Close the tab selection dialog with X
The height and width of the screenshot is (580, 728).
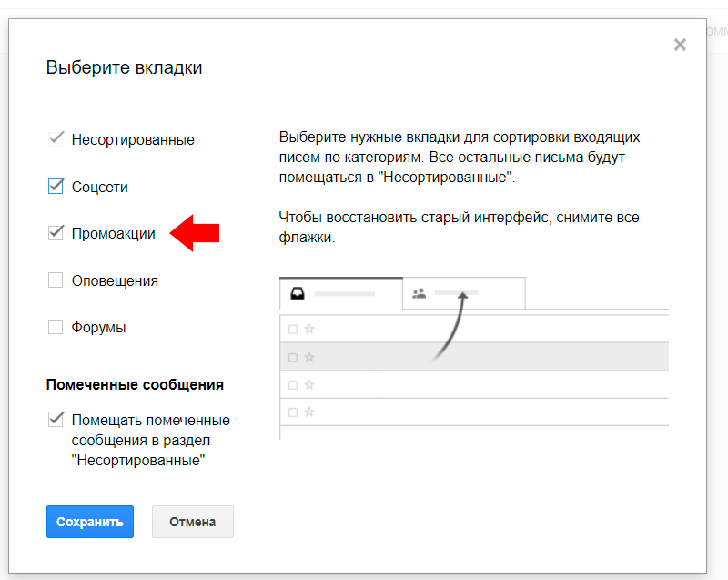click(680, 45)
